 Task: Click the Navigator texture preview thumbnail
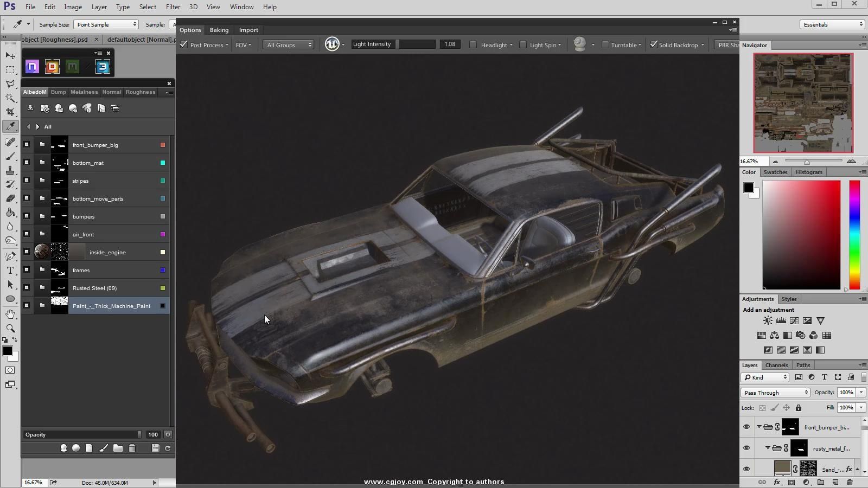pyautogui.click(x=803, y=103)
